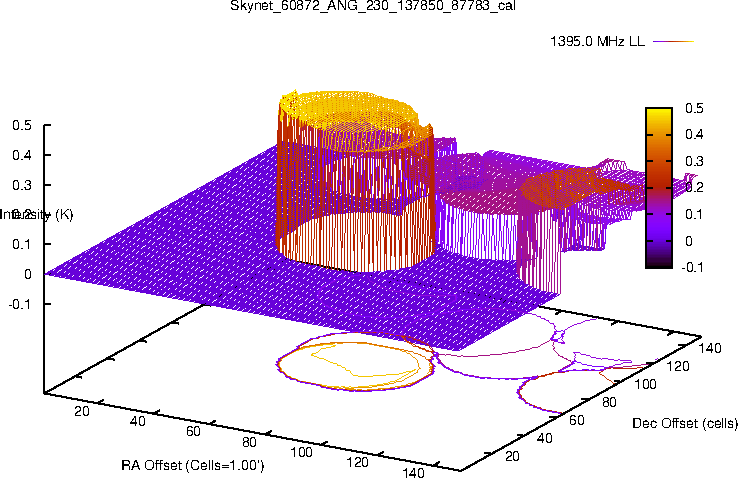Pick tick 100 on the Dec Offset axis
Viewport: 738px width, 478px height.
point(645,384)
